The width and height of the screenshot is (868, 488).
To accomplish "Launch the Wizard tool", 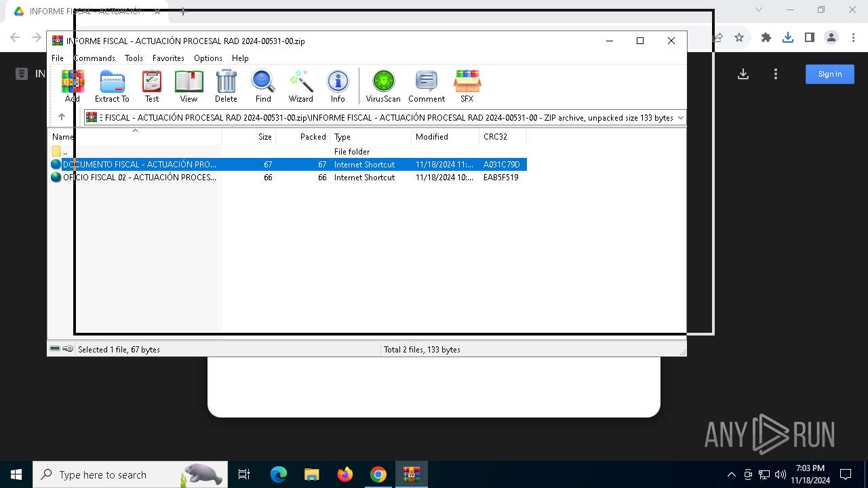I will click(300, 86).
